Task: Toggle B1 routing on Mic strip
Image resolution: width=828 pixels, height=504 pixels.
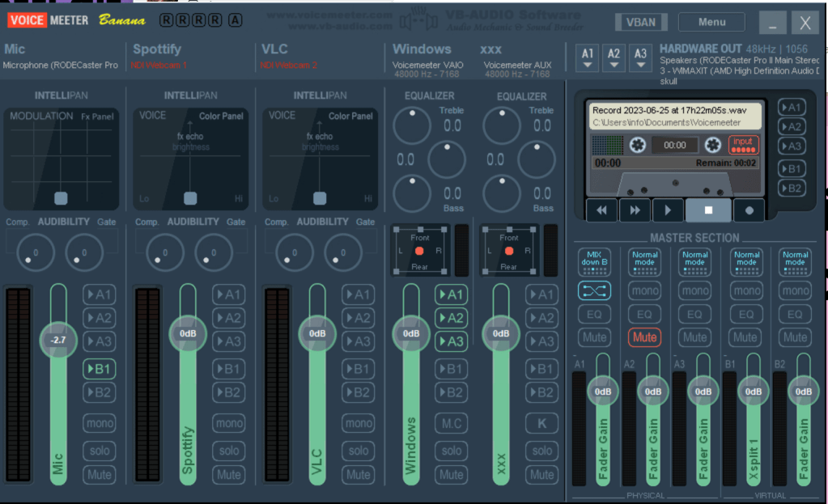Action: pyautogui.click(x=99, y=368)
